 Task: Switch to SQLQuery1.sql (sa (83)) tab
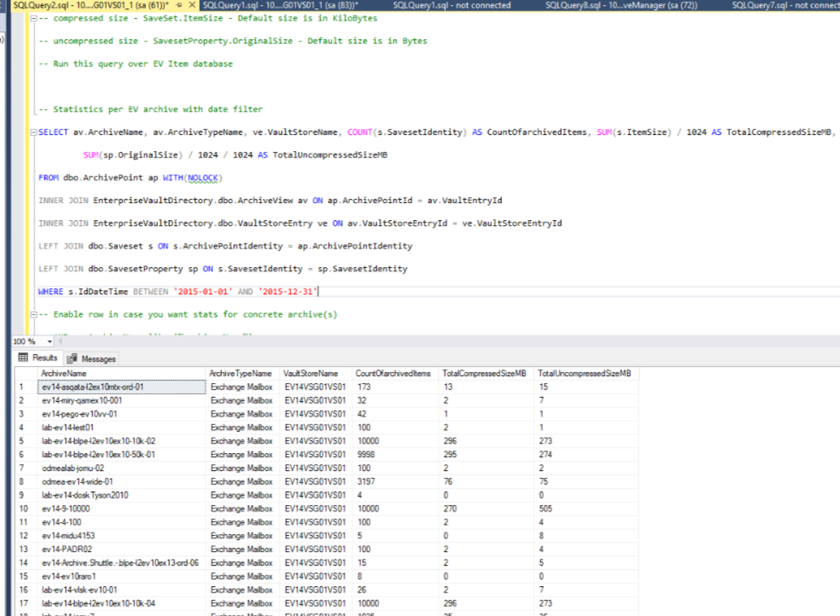[280, 5]
